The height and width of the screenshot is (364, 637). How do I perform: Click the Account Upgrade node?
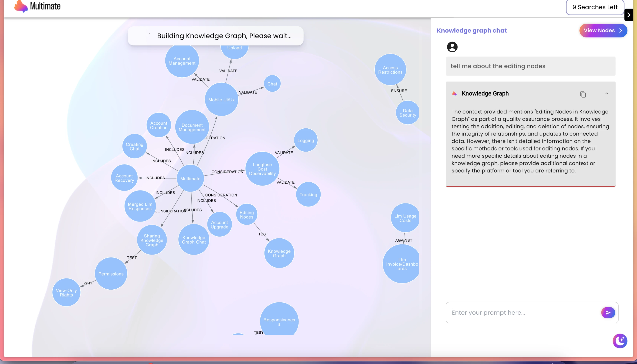pyautogui.click(x=219, y=224)
